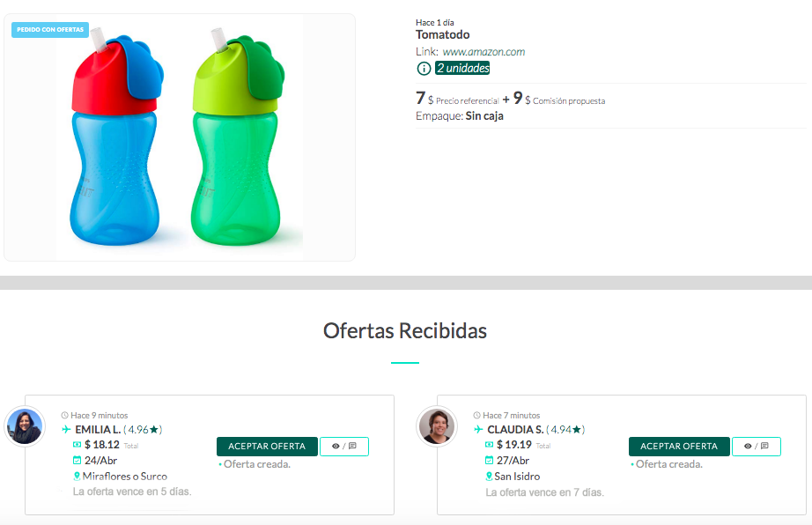Click the airplane icon next to EMILIA L.
This screenshot has height=525, width=812.
coord(66,429)
